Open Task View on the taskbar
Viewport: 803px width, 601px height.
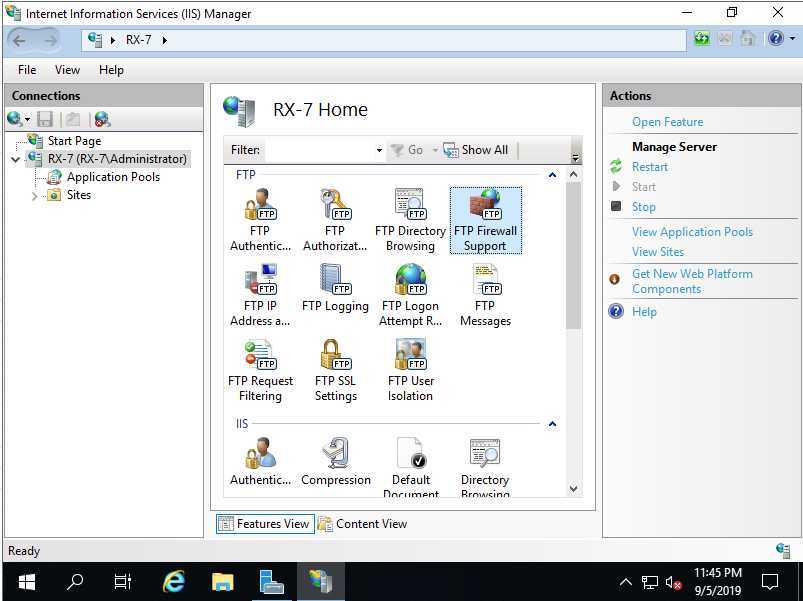click(x=123, y=582)
